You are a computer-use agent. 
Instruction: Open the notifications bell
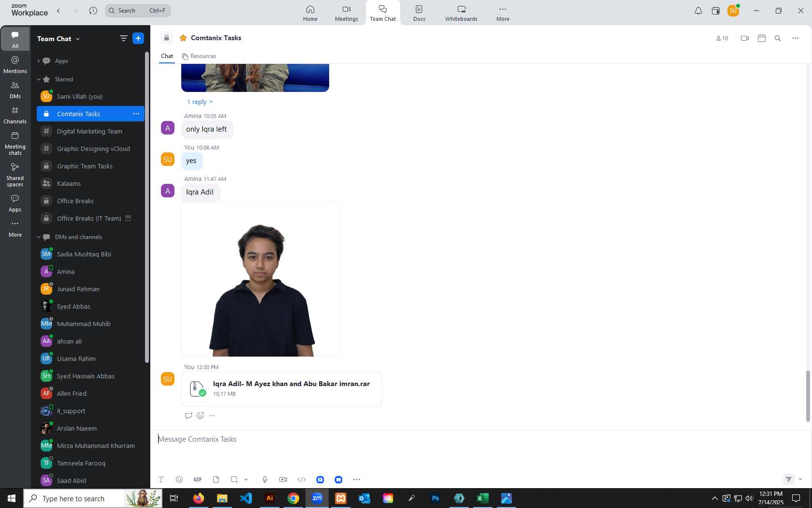point(698,11)
